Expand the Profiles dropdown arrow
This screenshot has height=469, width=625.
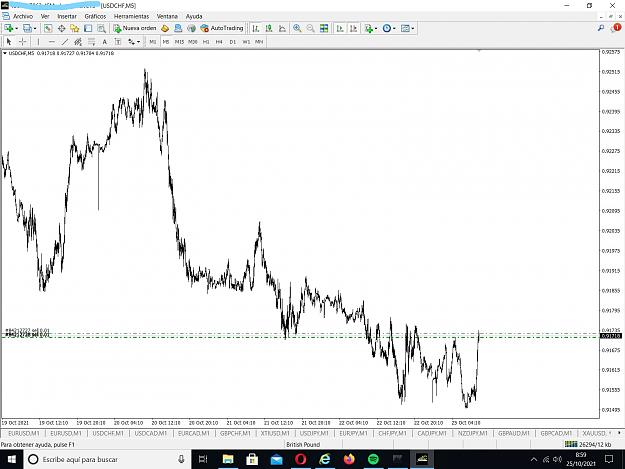pos(35,29)
